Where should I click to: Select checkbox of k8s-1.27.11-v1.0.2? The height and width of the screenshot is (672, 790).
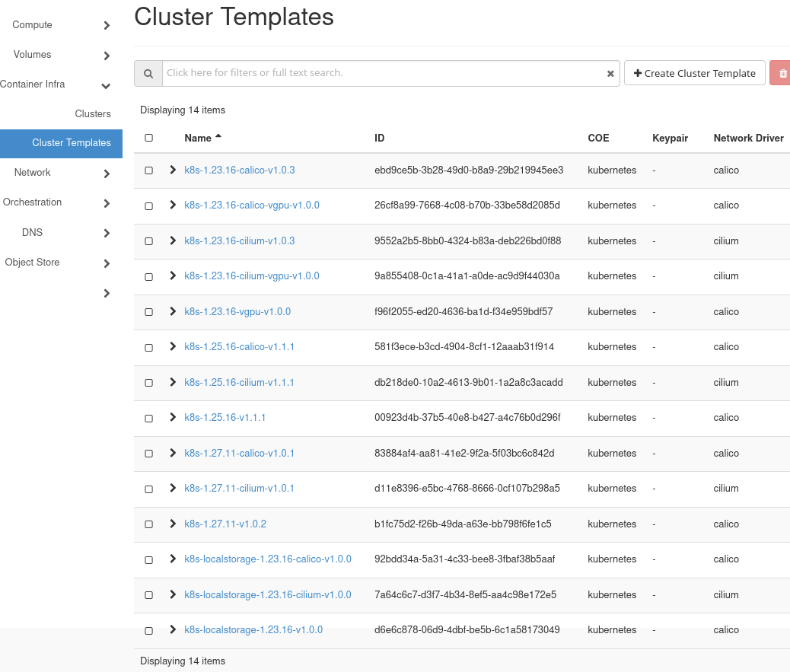click(x=148, y=524)
